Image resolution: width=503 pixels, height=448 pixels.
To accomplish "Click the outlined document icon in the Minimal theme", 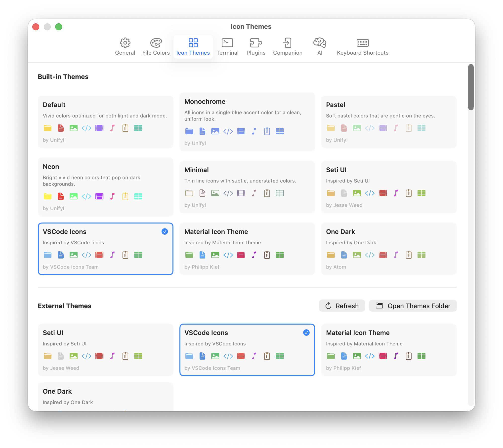I will 202,193.
